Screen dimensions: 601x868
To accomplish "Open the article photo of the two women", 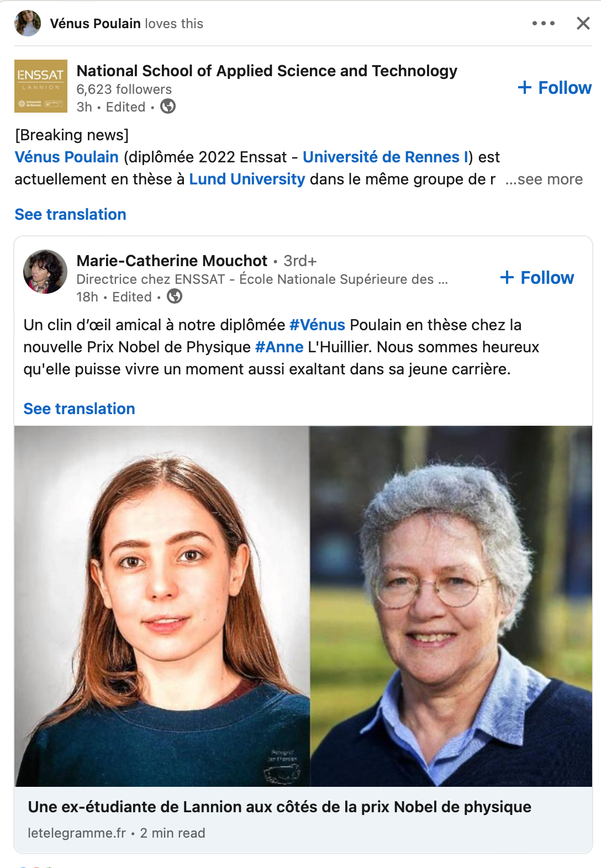I will tap(303, 606).
